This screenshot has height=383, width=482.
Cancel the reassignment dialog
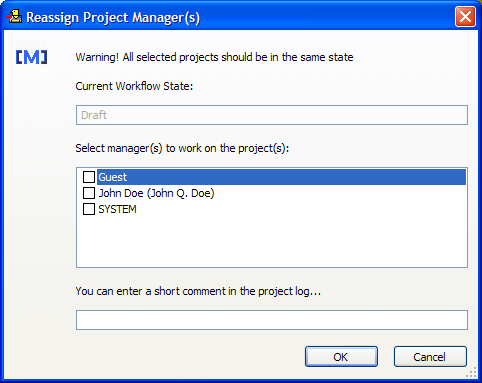coord(430,357)
